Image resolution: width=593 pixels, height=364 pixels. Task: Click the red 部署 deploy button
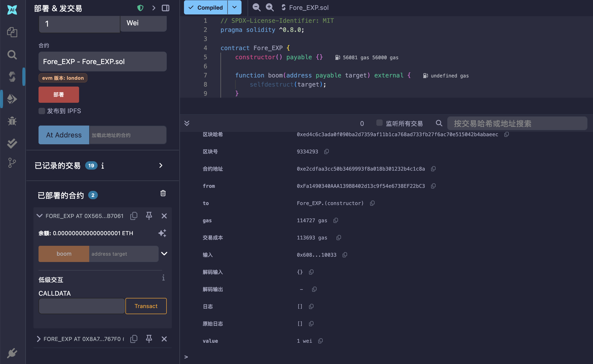pos(59,95)
